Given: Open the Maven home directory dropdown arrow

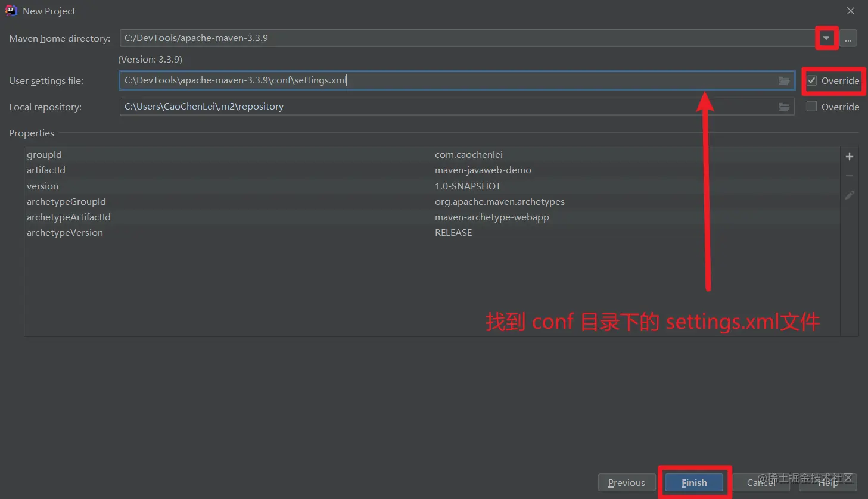Looking at the screenshot, I should click(x=826, y=38).
